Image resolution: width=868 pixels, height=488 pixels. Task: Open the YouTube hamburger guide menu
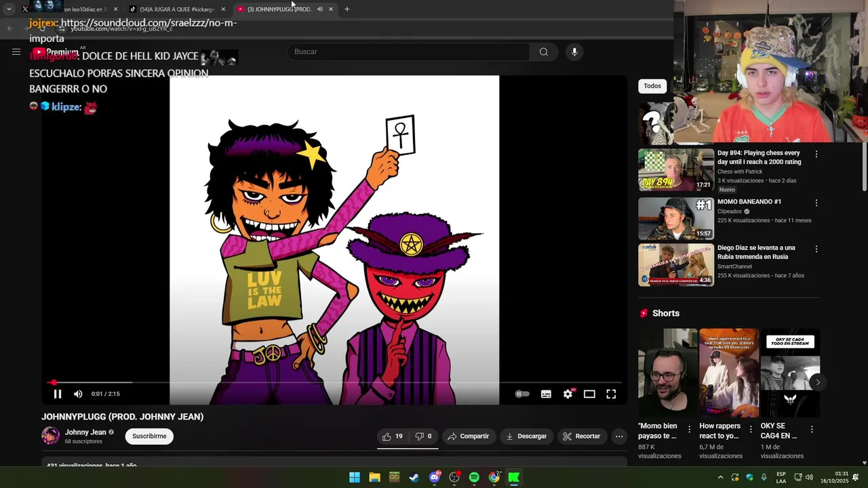point(16,52)
